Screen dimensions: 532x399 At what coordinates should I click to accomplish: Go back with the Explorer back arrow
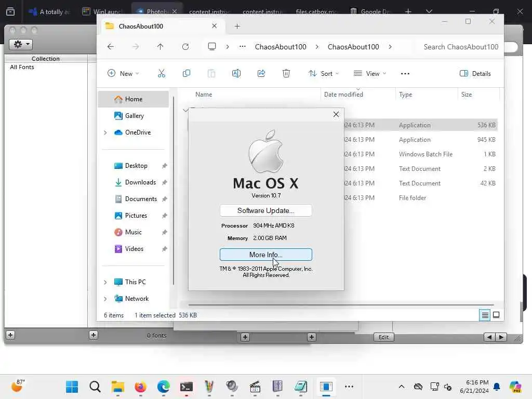[x=111, y=47]
